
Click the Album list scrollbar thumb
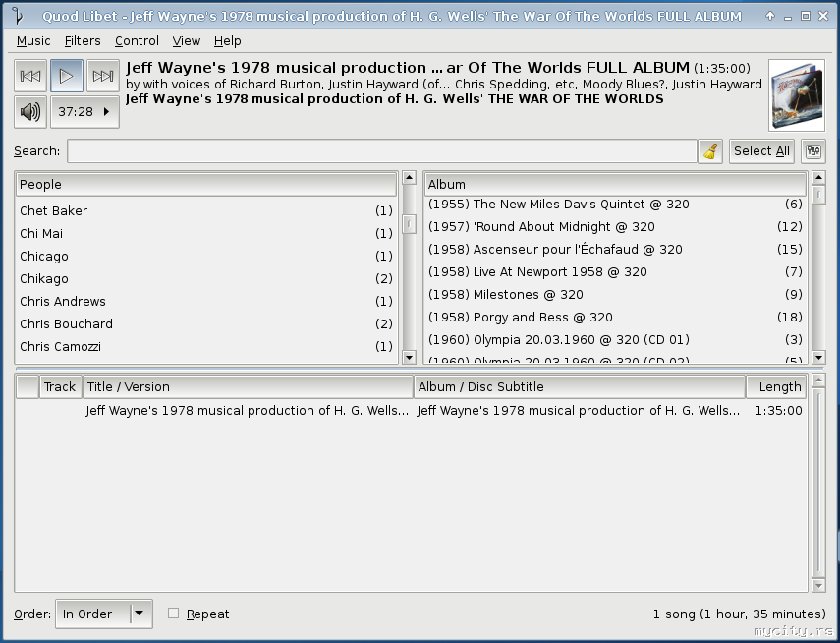(818, 195)
